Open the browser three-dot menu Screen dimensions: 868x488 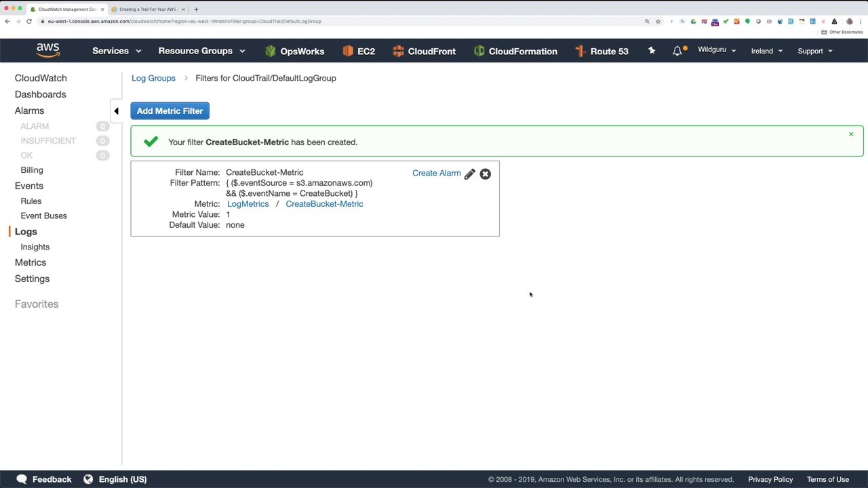click(x=861, y=21)
